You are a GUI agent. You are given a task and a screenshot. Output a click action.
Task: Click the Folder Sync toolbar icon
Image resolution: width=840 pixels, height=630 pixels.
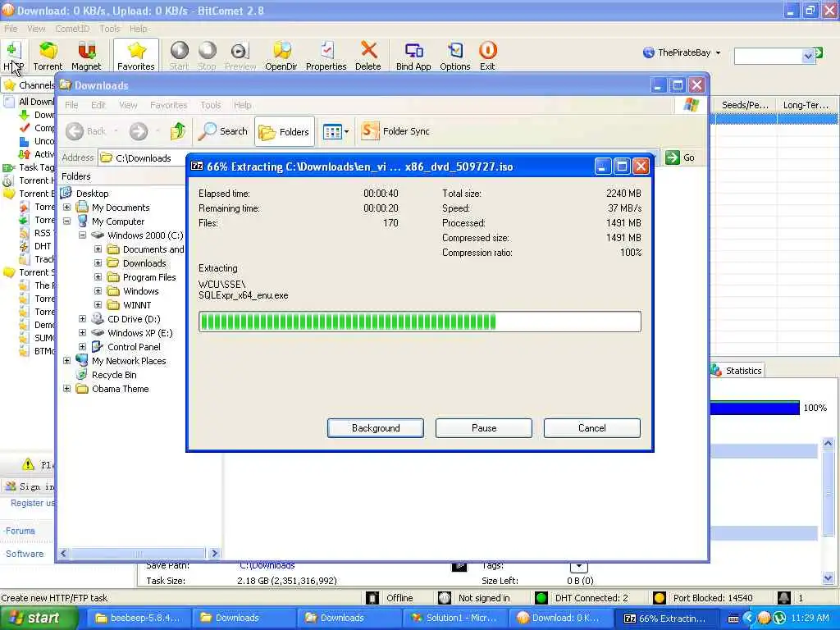pos(395,131)
